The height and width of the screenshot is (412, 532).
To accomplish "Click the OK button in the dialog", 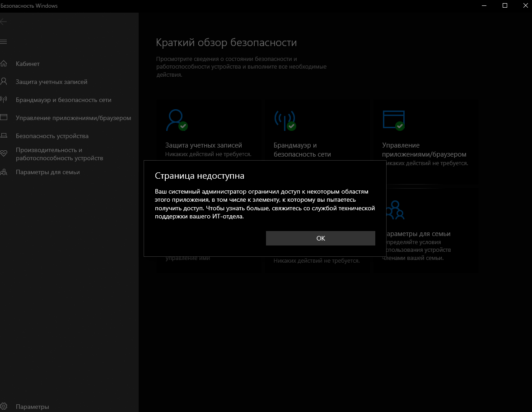I will pyautogui.click(x=320, y=238).
